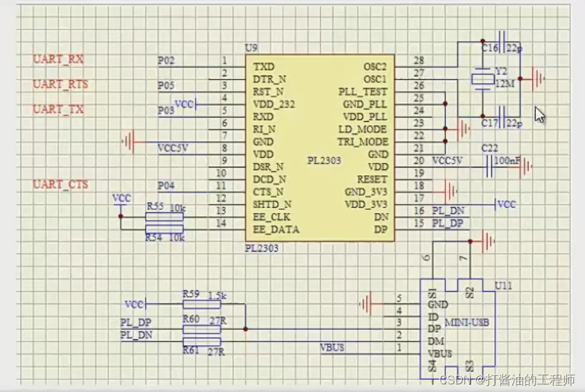
Task: Click the VBUS net label on the wire
Action: coord(332,348)
